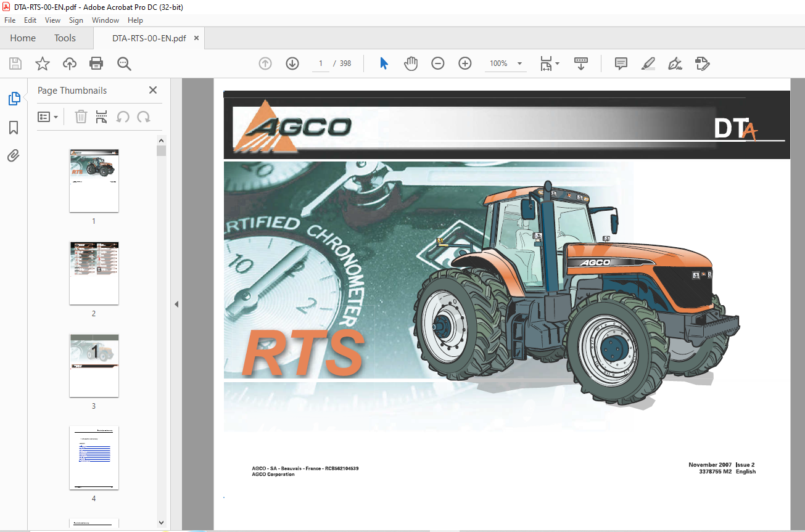Select page 2 thumbnail
The image size is (805, 532).
point(94,273)
